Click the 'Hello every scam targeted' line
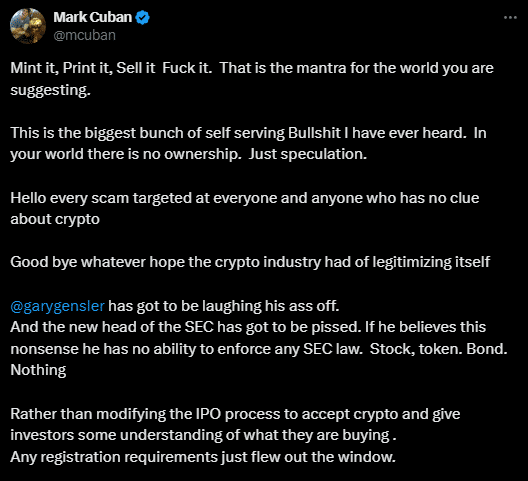This screenshot has height=481, width=528. [x=245, y=198]
